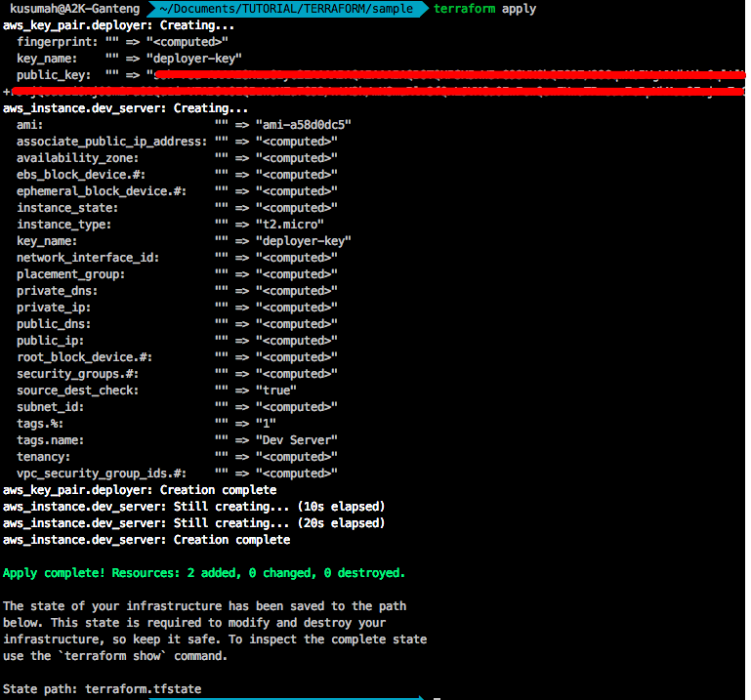Click the green 'Apply complete!' message
Image resolution: width=751 pixels, height=700 pixels.
(203, 573)
